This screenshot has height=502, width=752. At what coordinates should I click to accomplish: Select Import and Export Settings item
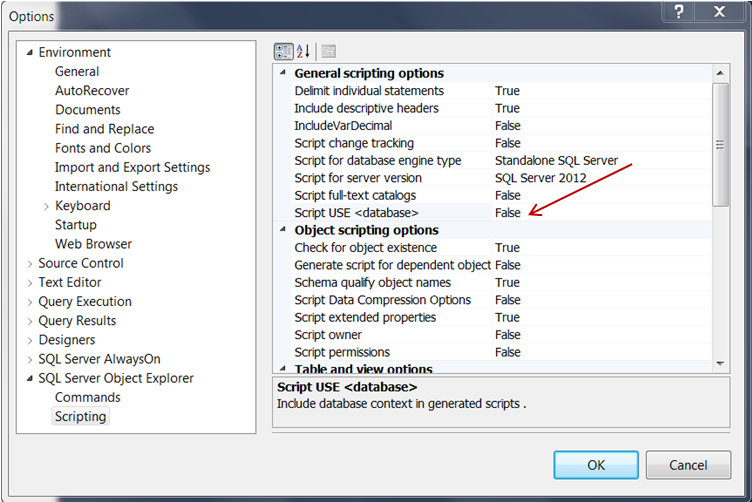(x=132, y=167)
